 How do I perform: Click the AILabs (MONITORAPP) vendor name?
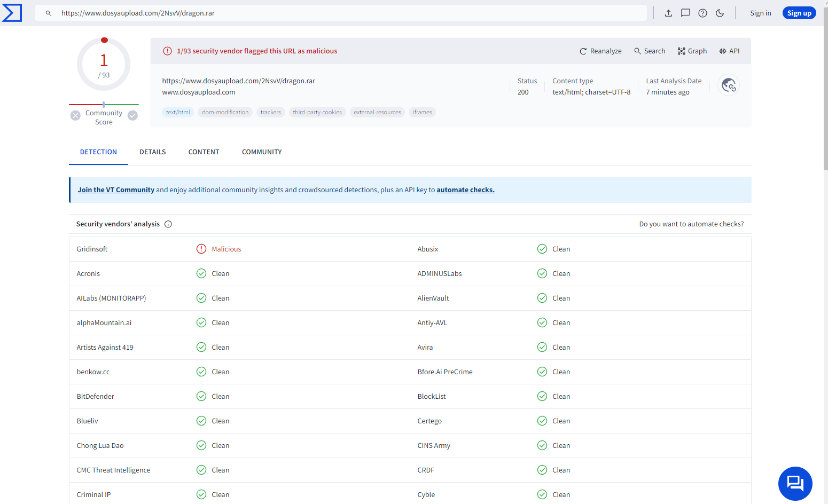(111, 298)
